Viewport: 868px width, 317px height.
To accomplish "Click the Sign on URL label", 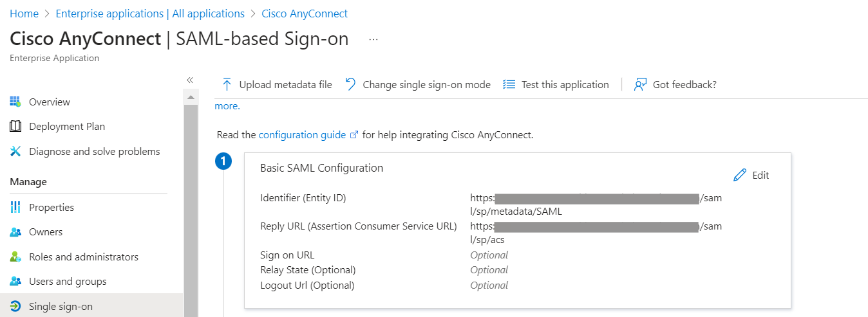I will [x=287, y=255].
